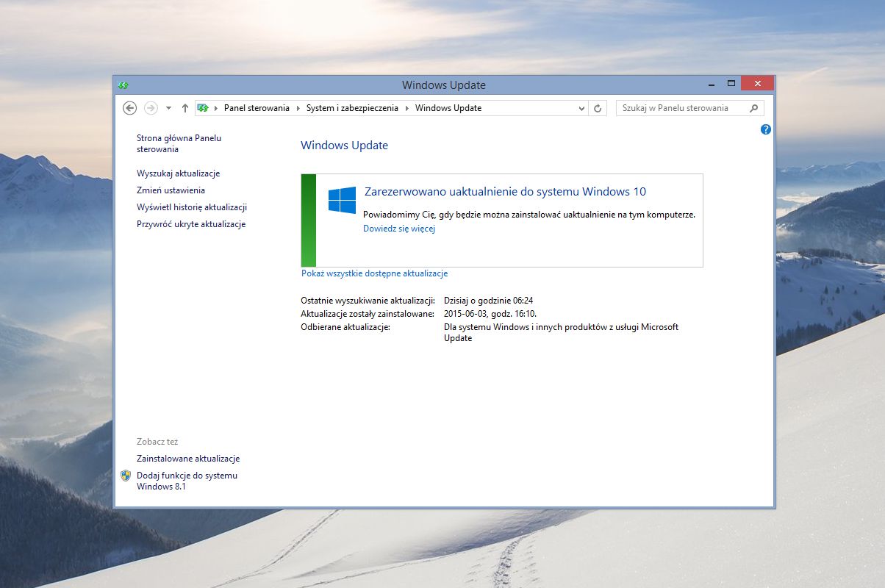Screen dimensions: 885x588
Task: Open 'Strona główna Panelu sterowania'
Action: coord(179,143)
